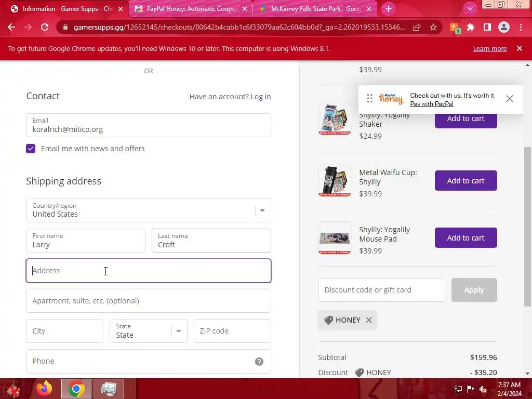
Task: Add Metal Waifu Cup: Shylily to cart
Action: tap(466, 180)
